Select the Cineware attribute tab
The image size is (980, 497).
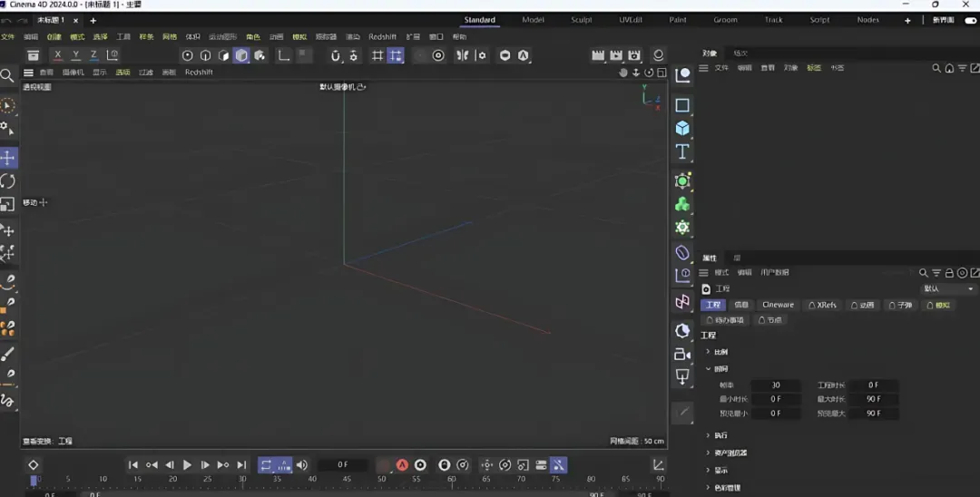coord(779,305)
